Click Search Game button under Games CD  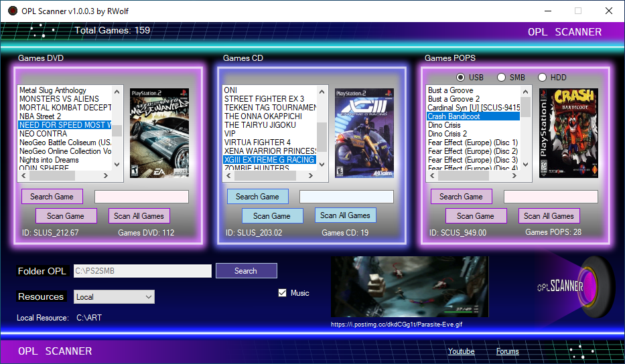pyautogui.click(x=258, y=196)
